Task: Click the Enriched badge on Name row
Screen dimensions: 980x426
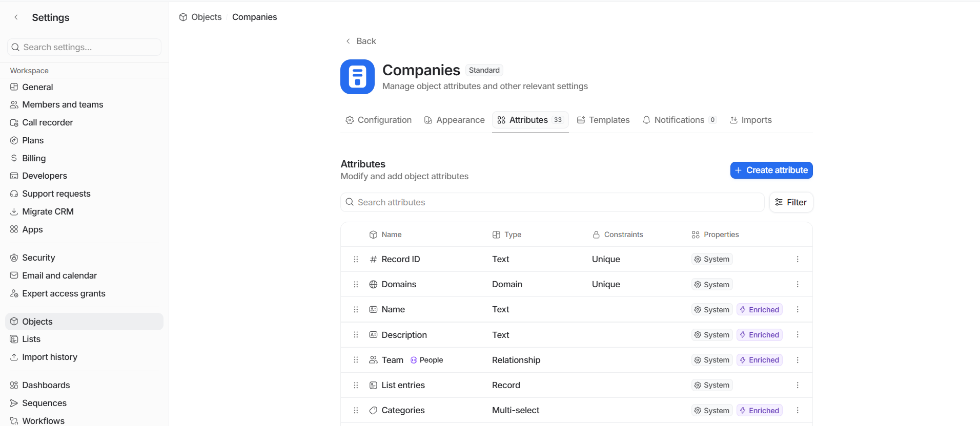Action: pyautogui.click(x=759, y=310)
